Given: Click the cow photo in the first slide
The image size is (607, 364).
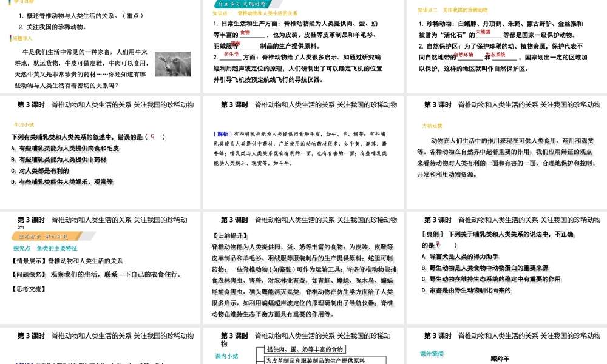Looking at the screenshot, I should pyautogui.click(x=172, y=64).
